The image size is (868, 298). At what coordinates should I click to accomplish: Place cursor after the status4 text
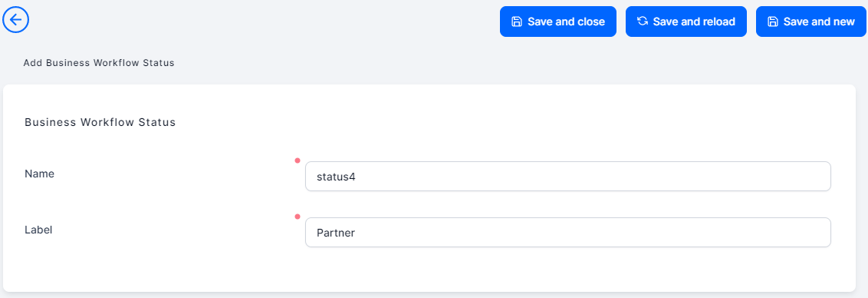coord(357,177)
